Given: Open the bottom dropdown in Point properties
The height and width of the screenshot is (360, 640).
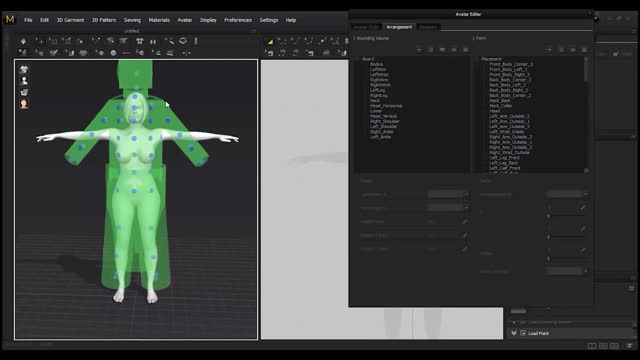Looking at the screenshot, I should [x=567, y=271].
